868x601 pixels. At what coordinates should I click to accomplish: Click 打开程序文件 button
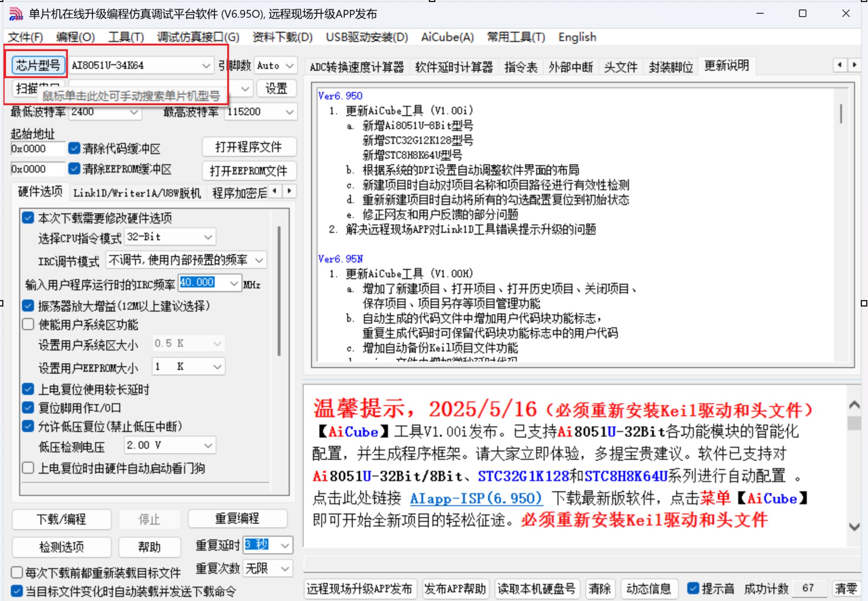point(249,147)
